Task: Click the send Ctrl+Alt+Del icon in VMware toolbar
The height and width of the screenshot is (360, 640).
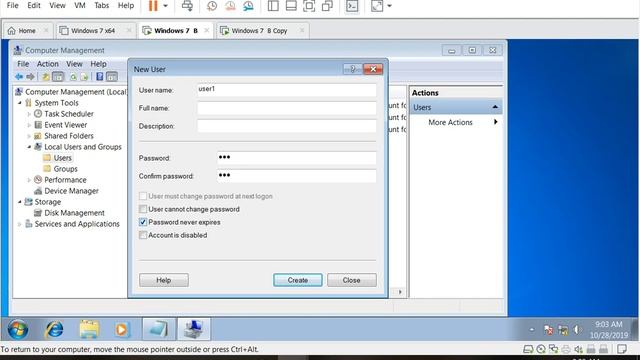Action: [187, 6]
